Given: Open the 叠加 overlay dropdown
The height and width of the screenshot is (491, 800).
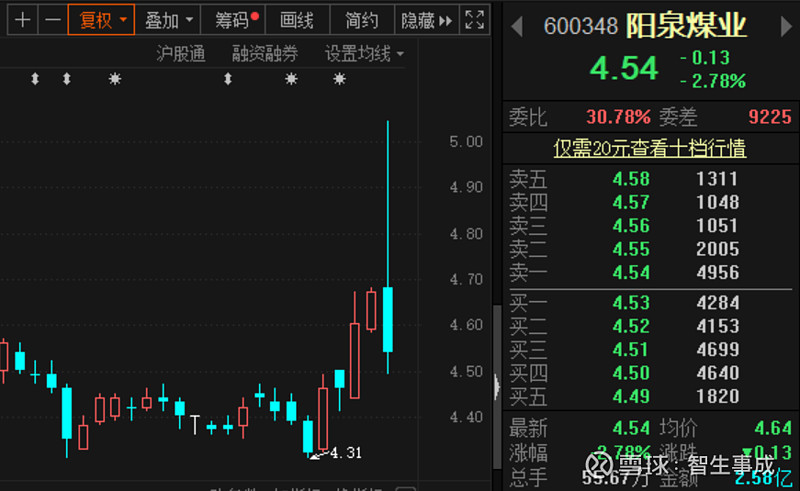Looking at the screenshot, I should coord(168,20).
